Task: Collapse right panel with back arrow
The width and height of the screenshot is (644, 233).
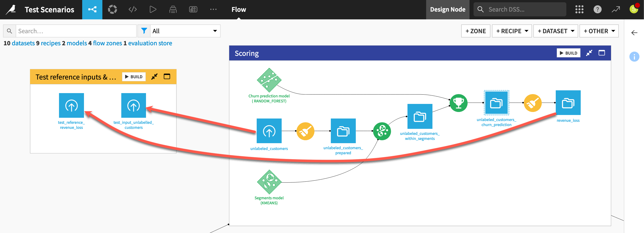Action: (634, 33)
